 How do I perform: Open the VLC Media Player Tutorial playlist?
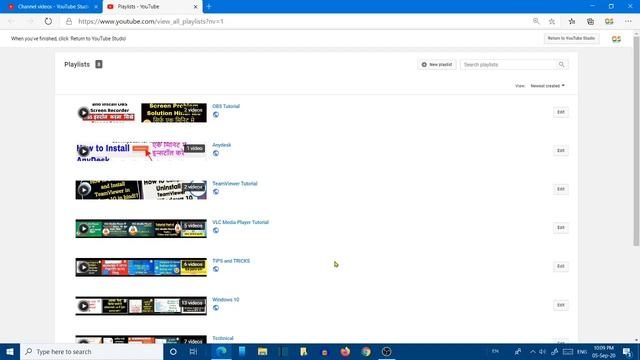coord(240,222)
